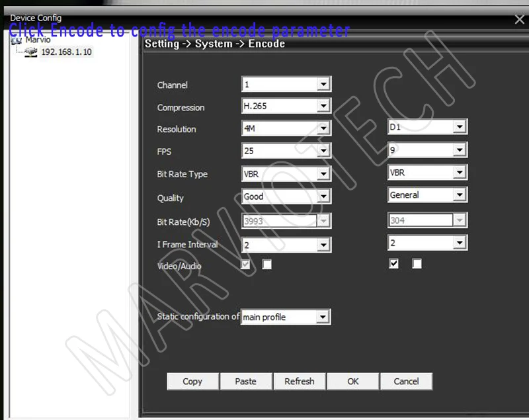Open the main stream FPS 25 dropdown
This screenshot has width=529, height=420.
[x=286, y=151]
